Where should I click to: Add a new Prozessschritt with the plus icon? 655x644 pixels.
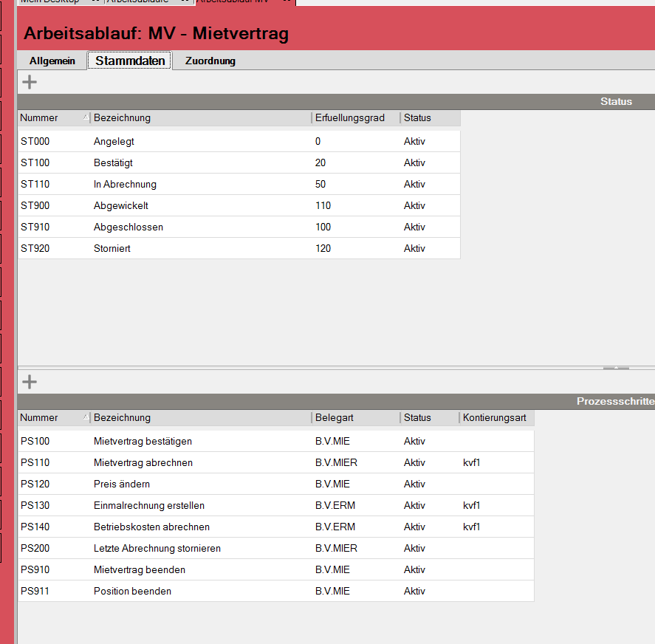click(x=30, y=382)
